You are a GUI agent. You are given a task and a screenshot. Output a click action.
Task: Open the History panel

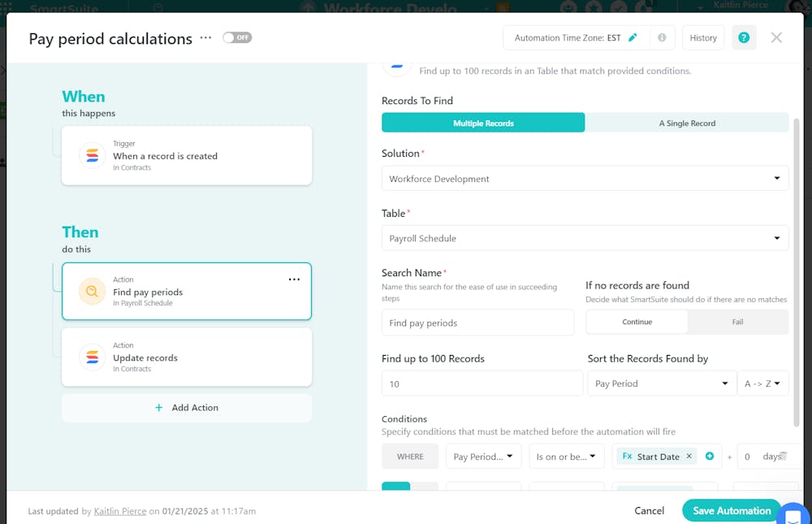[x=703, y=37]
